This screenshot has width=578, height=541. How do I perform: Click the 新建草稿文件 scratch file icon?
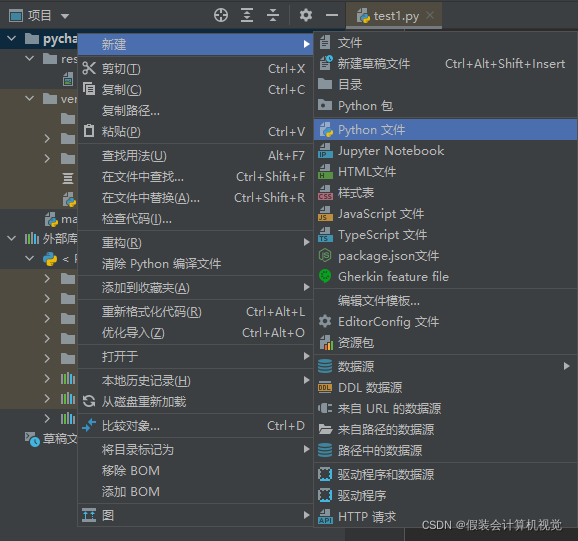[325, 63]
